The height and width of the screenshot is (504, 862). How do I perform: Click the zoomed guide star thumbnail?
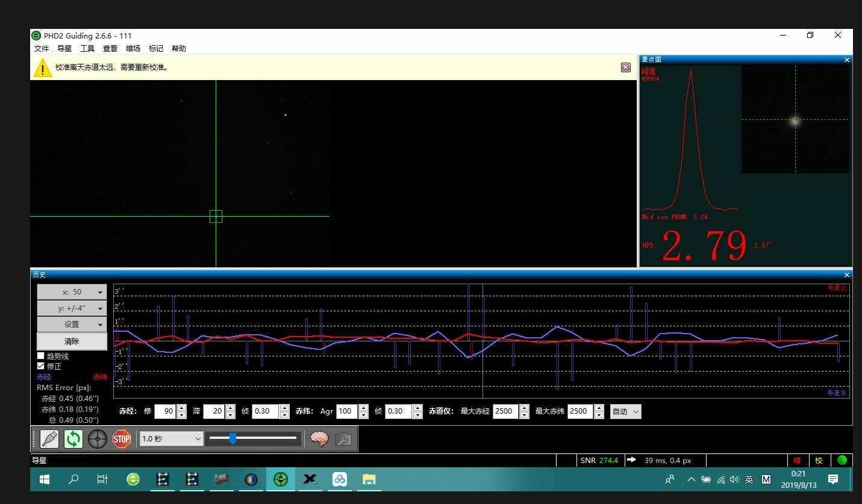(x=795, y=119)
